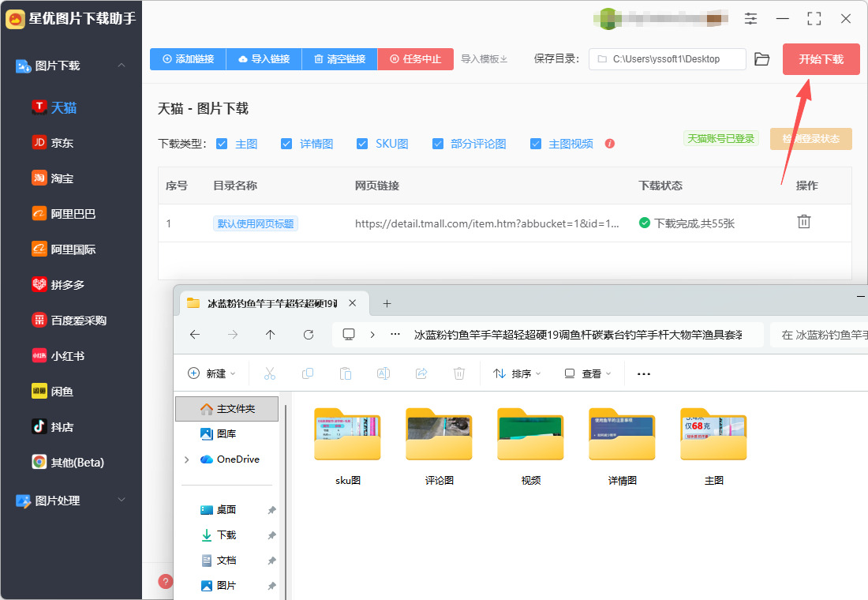This screenshot has height=600, width=868.
Task: Browse for the save directory with folder icon
Action: pyautogui.click(x=762, y=59)
